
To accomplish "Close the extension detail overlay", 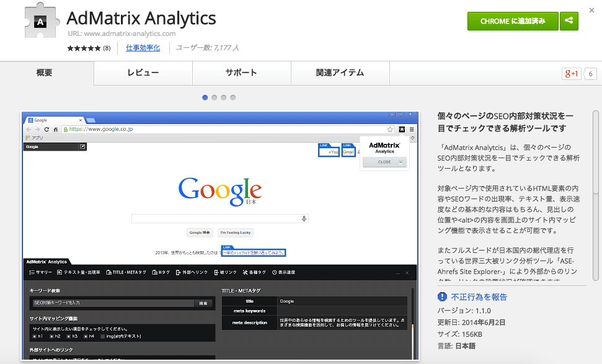I will click(591, 11).
